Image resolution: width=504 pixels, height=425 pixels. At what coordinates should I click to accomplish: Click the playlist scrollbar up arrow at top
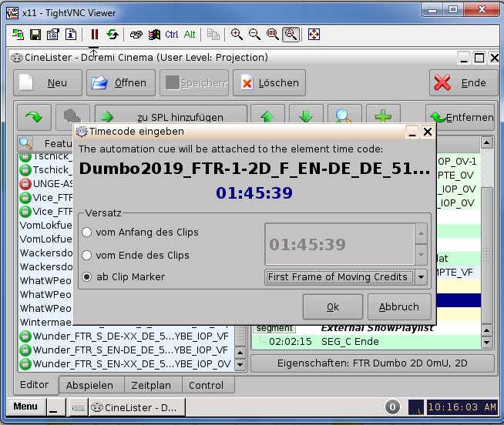coord(487,142)
